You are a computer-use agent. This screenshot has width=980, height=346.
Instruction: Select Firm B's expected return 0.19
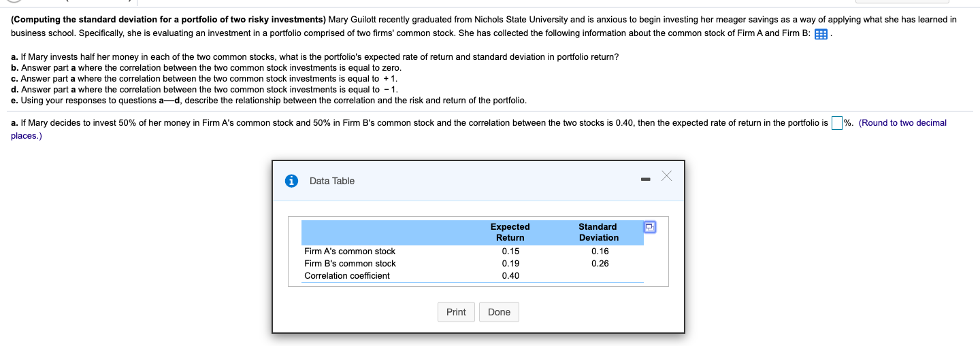(x=510, y=264)
